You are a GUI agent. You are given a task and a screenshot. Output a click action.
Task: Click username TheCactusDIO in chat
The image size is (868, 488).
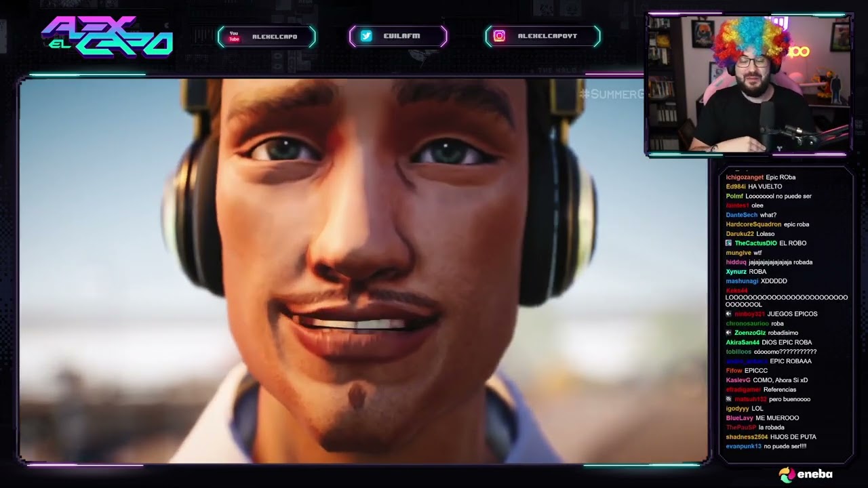pos(755,243)
